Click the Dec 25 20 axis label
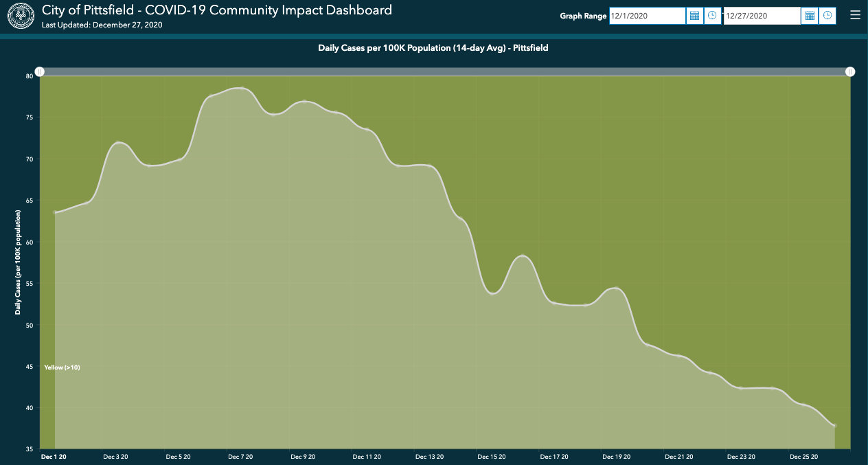The width and height of the screenshot is (868, 465). click(803, 457)
